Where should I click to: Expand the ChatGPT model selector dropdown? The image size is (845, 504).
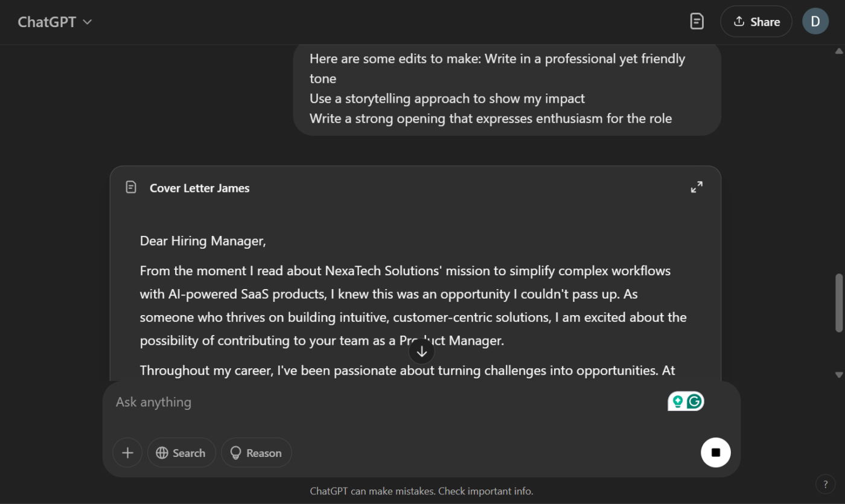click(55, 22)
